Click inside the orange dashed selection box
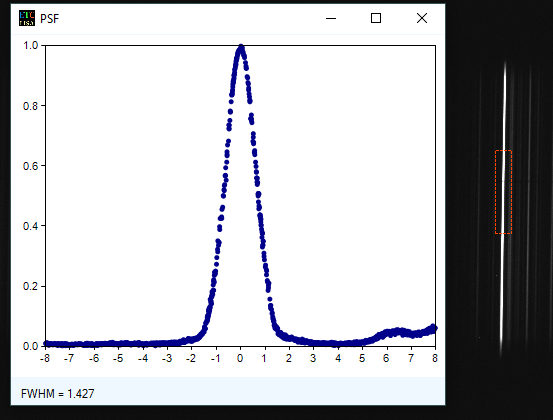This screenshot has height=420, width=553. pyautogui.click(x=503, y=192)
